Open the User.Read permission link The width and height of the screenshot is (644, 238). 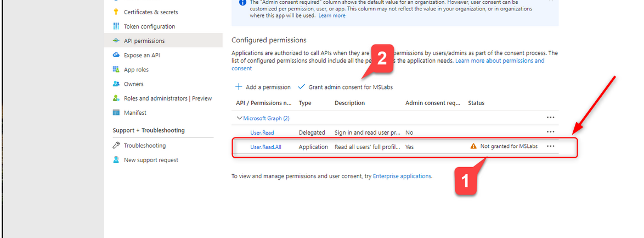click(x=262, y=132)
